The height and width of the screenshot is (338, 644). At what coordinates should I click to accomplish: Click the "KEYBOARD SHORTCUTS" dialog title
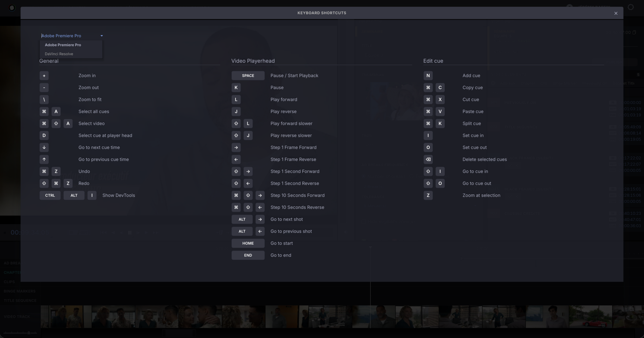point(322,13)
